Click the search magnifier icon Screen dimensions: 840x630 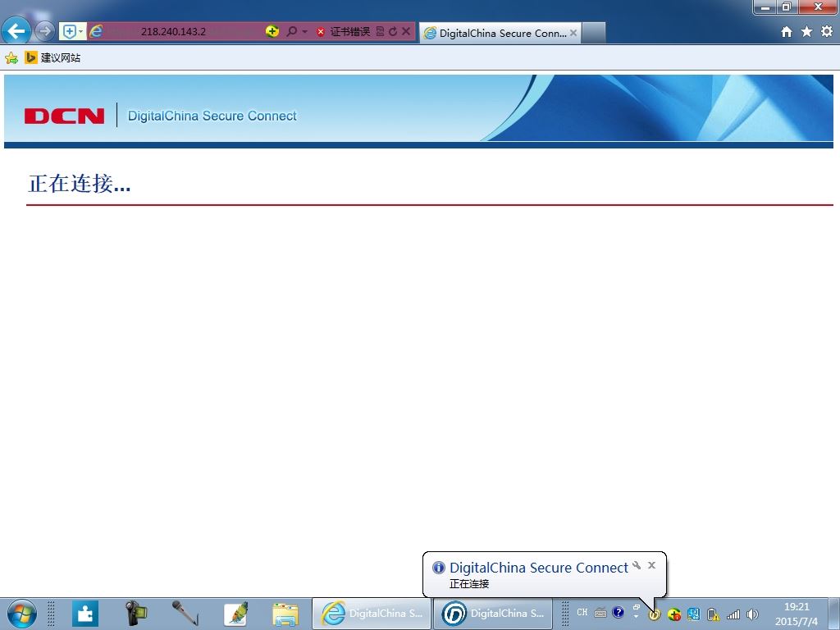pyautogui.click(x=291, y=32)
